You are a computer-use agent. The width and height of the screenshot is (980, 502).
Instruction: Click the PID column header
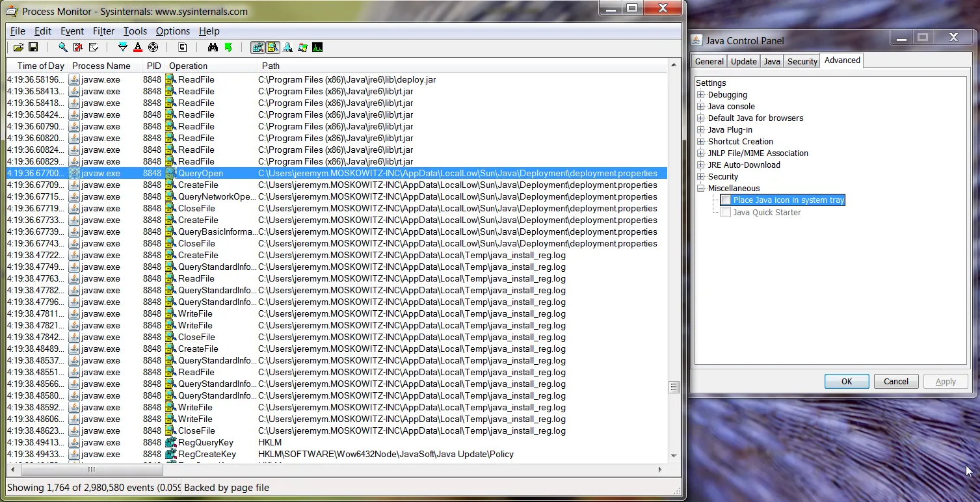coord(153,66)
